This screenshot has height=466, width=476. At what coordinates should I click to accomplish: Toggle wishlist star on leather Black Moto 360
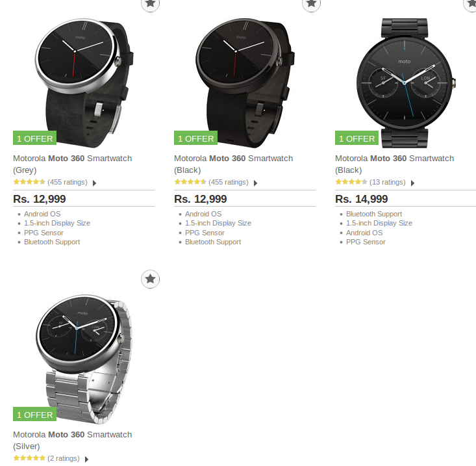[311, 4]
